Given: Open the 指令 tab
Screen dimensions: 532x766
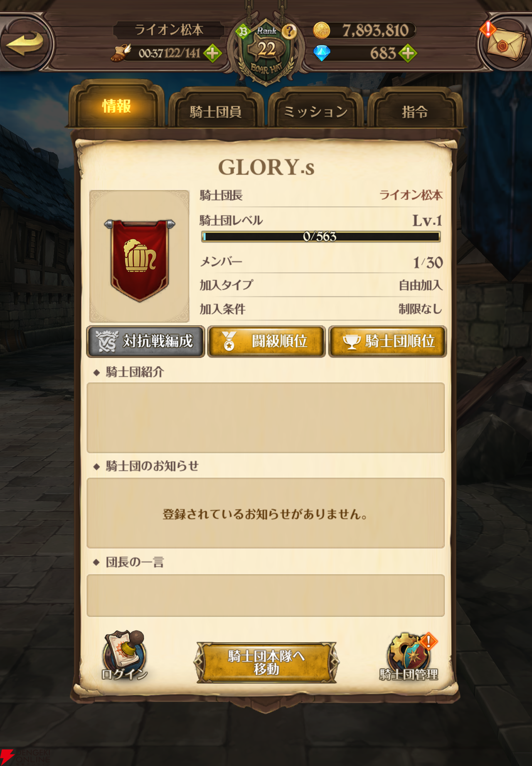Looking at the screenshot, I should pos(415,111).
